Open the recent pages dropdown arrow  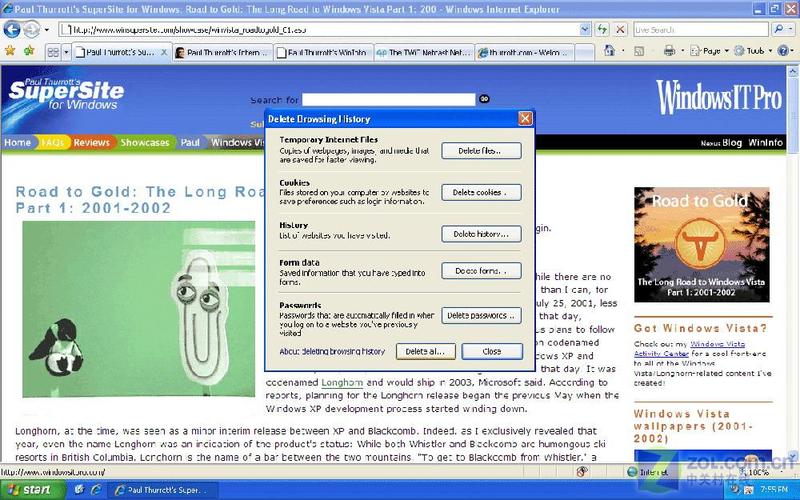click(x=47, y=30)
